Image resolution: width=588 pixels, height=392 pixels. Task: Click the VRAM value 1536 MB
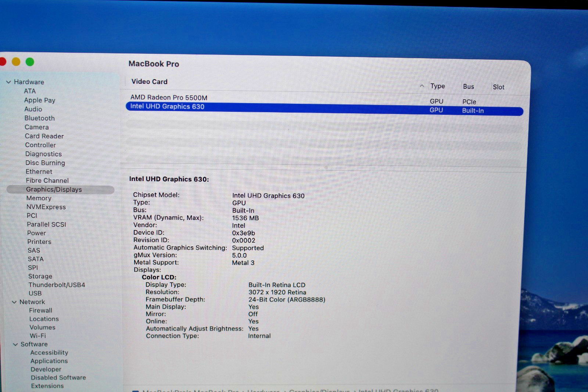coord(245,218)
